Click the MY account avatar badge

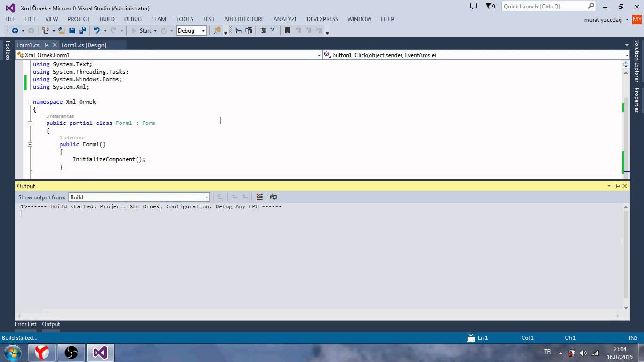tap(637, 19)
